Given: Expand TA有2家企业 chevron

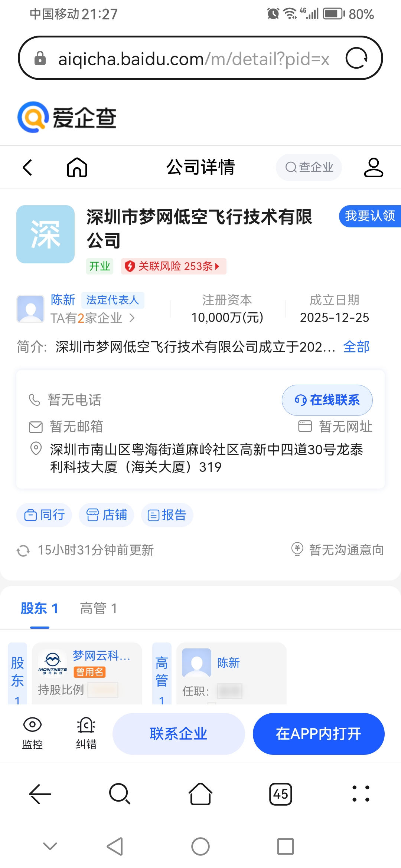Looking at the screenshot, I should click(x=132, y=318).
